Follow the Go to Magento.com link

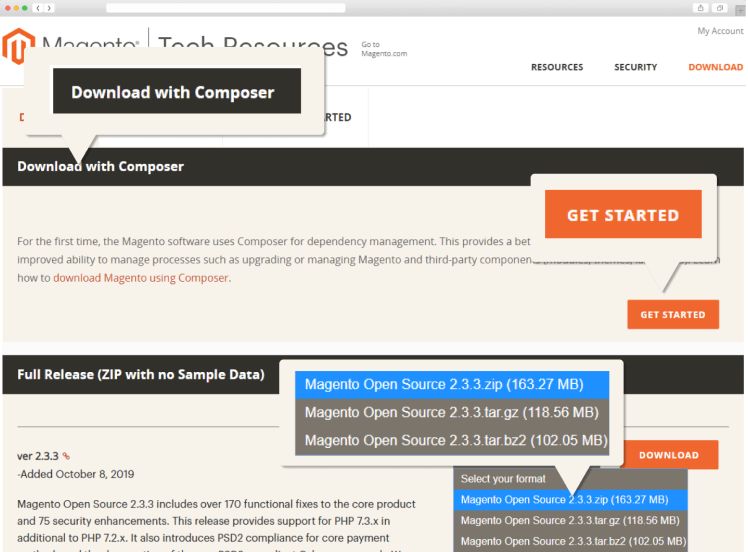pyautogui.click(x=384, y=49)
